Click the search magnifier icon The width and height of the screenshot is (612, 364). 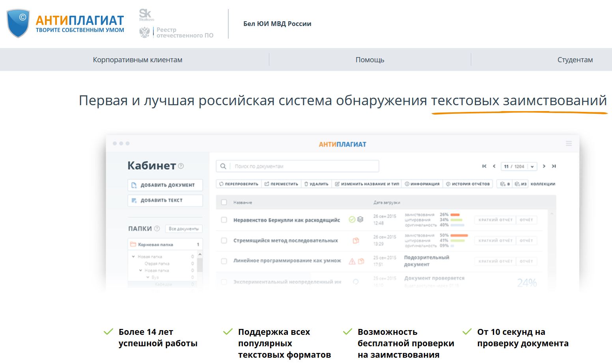pos(223,166)
